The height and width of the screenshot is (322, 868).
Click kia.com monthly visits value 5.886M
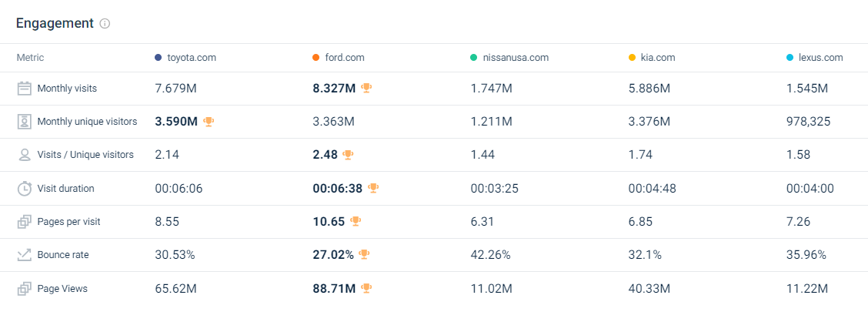649,89
